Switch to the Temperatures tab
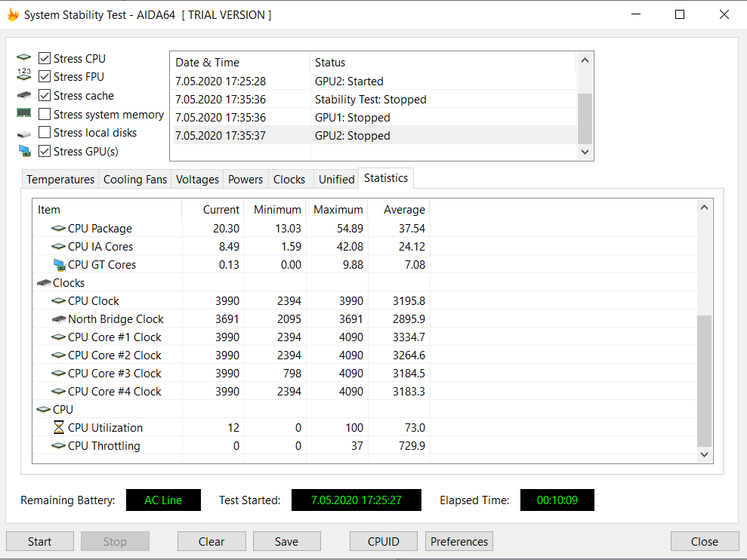 point(60,180)
